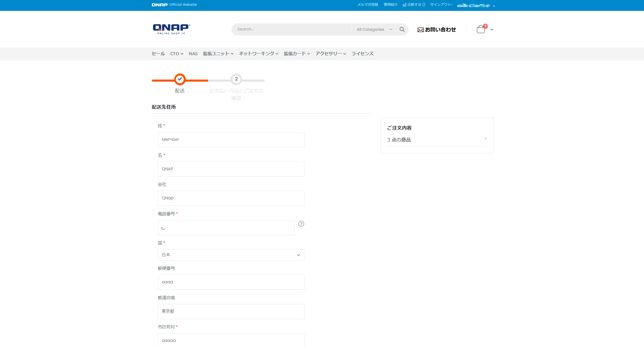Screen dimensions: 644x347
Task: Click the 姓 field containing Member
Action: [231, 139]
